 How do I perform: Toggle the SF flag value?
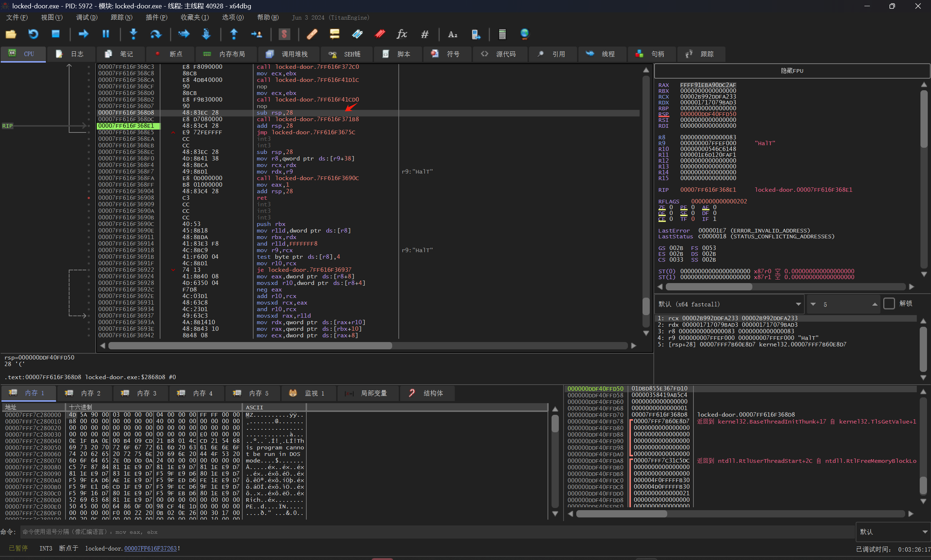tap(693, 213)
